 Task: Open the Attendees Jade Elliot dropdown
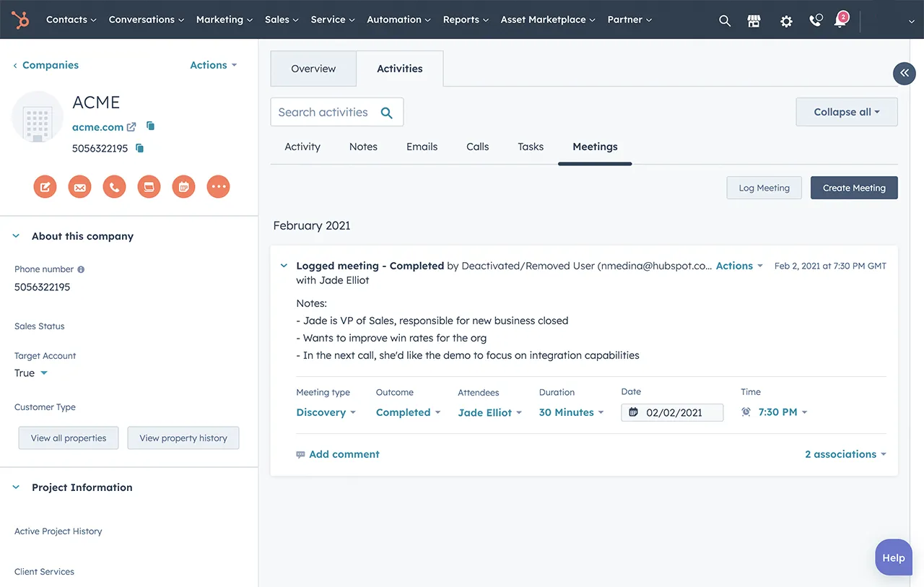click(x=489, y=412)
